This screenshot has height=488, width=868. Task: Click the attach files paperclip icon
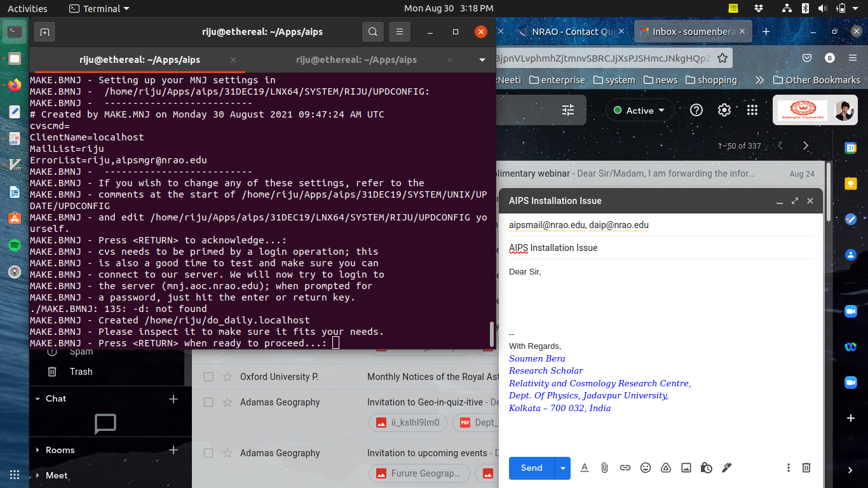(604, 468)
